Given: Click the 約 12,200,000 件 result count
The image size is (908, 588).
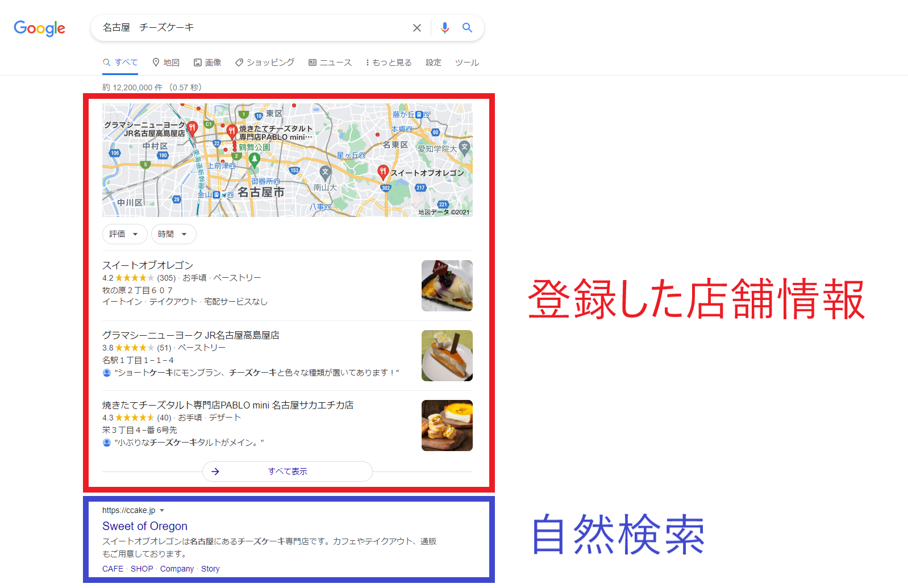Looking at the screenshot, I should click(132, 87).
